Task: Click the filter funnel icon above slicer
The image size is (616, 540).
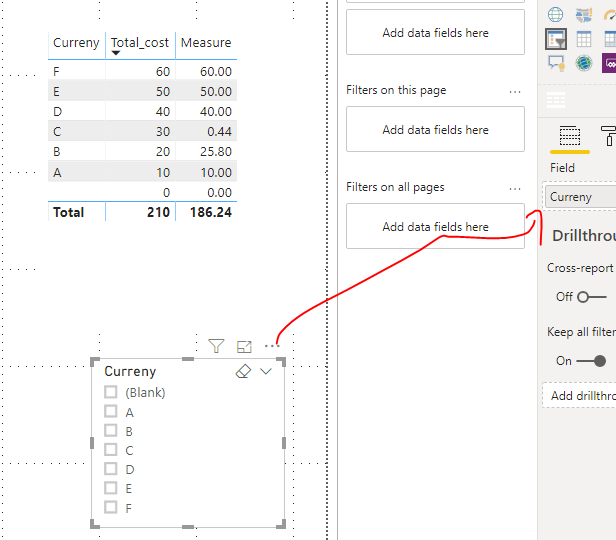Action: [x=216, y=346]
